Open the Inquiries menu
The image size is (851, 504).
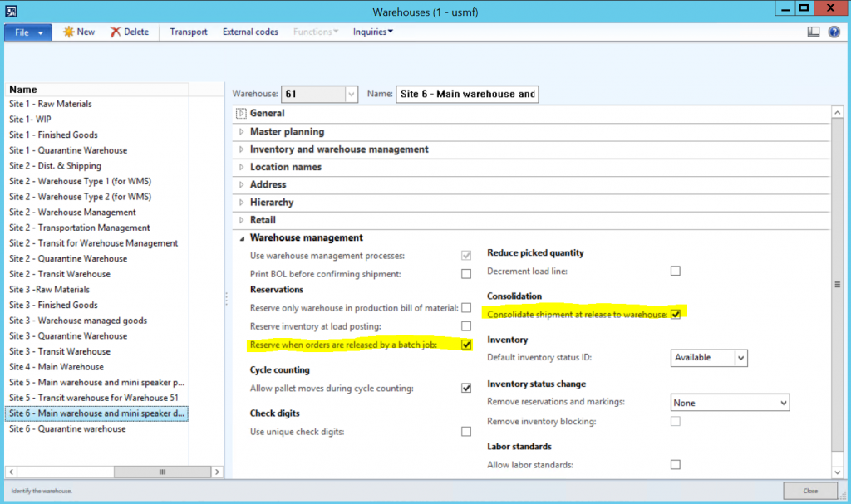click(372, 32)
